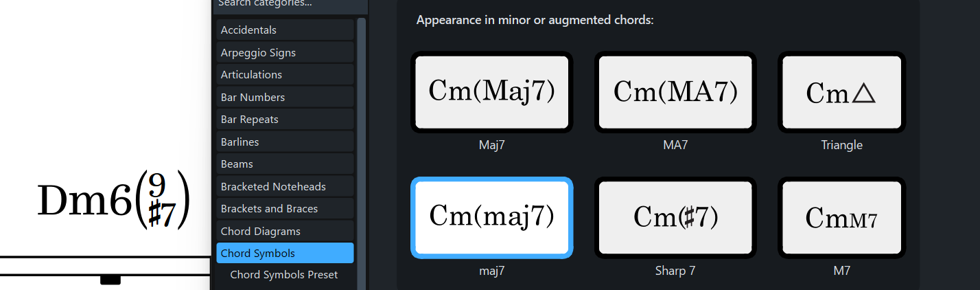This screenshot has width=980, height=290.
Task: Open the Chord Diagrams category
Action: point(285,232)
